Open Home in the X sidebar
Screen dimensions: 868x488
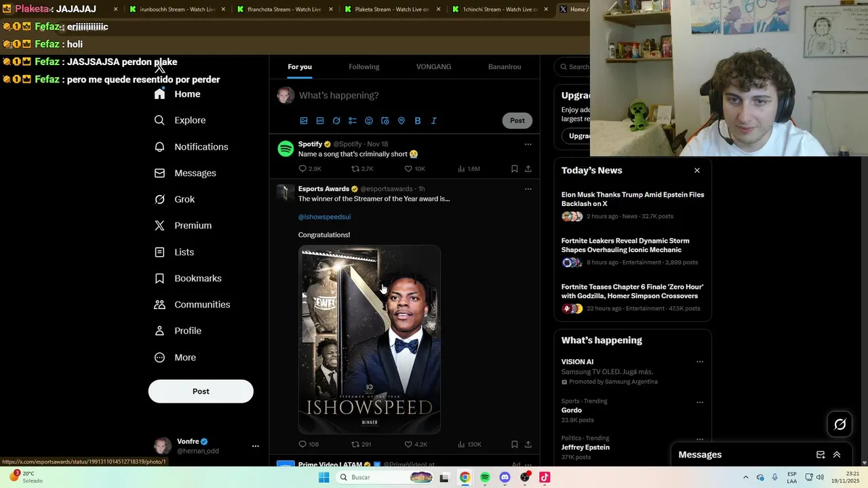point(178,94)
